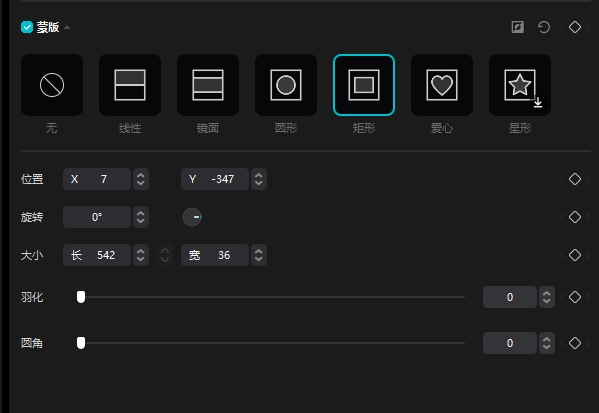Uncheck the 蒙版 mask checkbox
The width and height of the screenshot is (599, 413).
click(27, 27)
